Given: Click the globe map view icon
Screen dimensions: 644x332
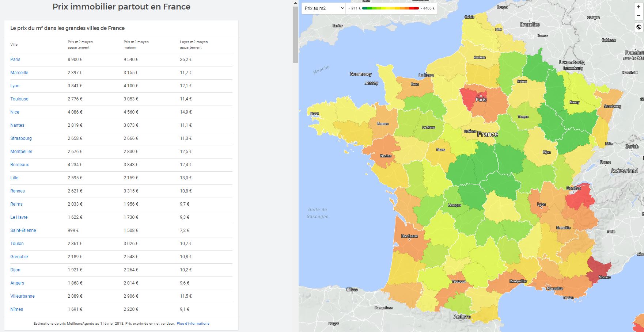Looking at the screenshot, I should click(x=639, y=27).
